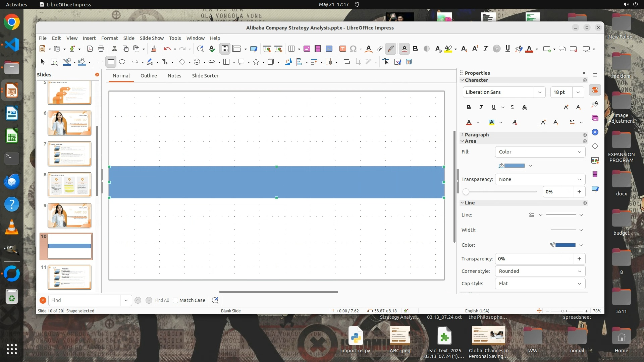
Task: Increase area transparency with plus button
Action: coord(579,192)
